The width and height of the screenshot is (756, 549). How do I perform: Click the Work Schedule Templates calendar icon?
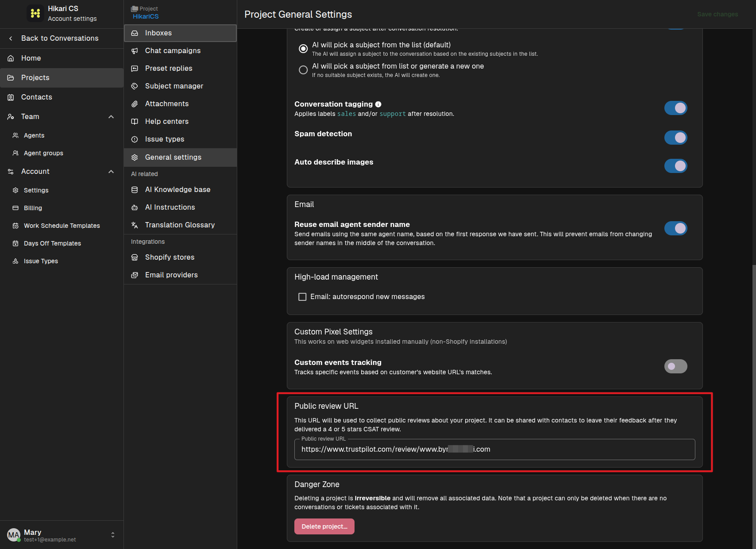point(15,226)
